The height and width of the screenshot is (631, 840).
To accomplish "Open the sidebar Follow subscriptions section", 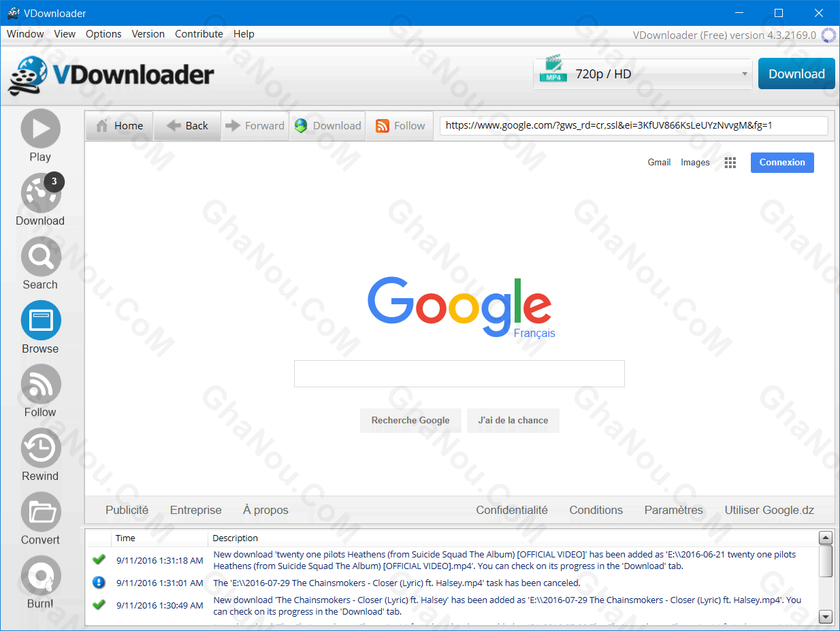I will click(41, 391).
